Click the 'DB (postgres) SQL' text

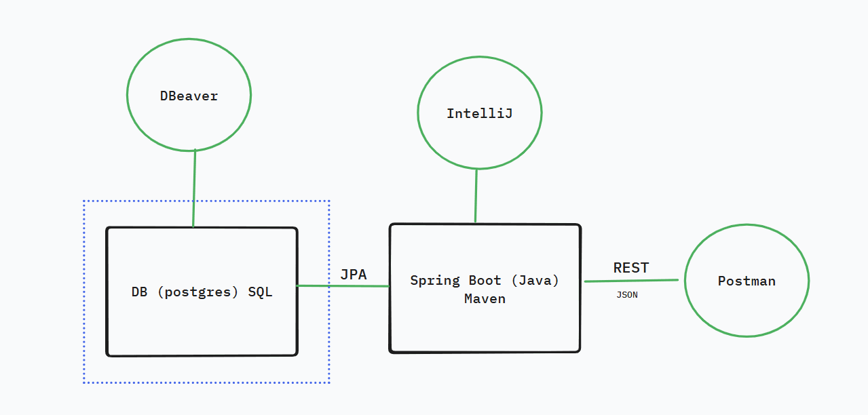click(x=202, y=293)
